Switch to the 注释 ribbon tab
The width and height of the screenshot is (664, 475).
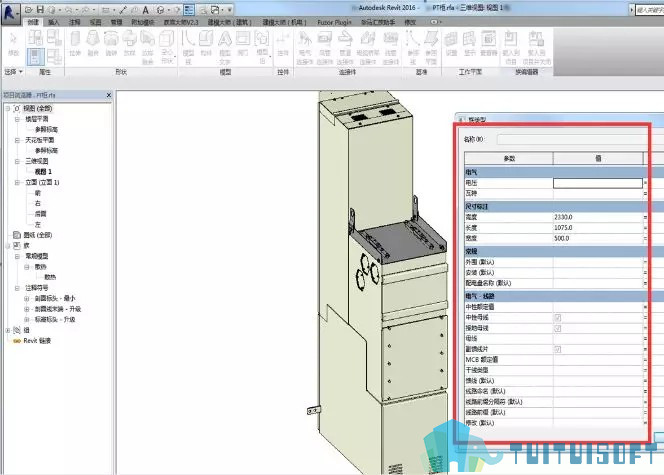75,22
